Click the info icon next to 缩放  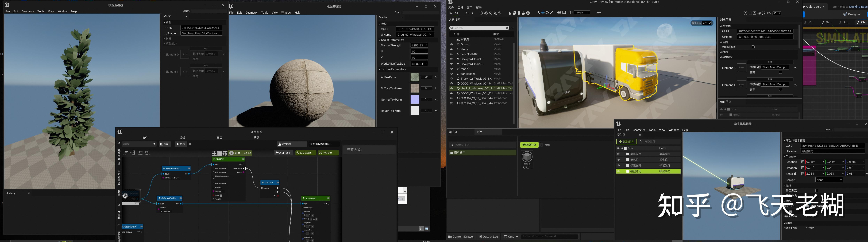click(232, 153)
